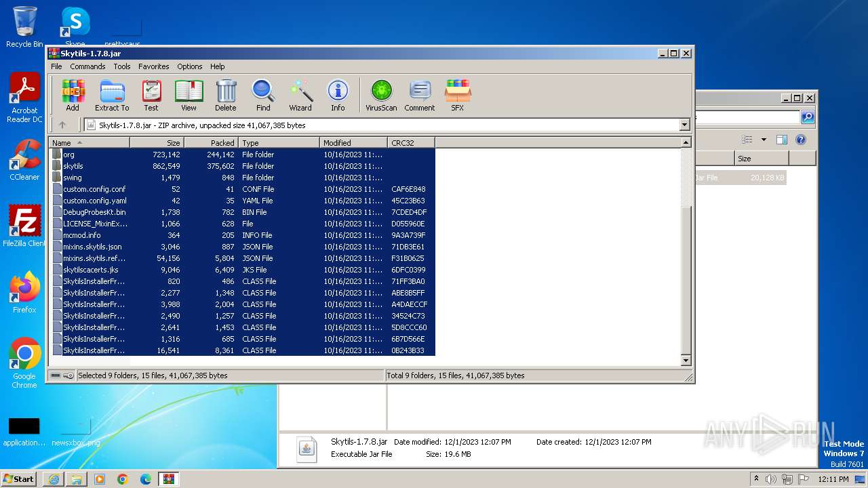Open Acrobat Reader DC shortcut

point(24,98)
